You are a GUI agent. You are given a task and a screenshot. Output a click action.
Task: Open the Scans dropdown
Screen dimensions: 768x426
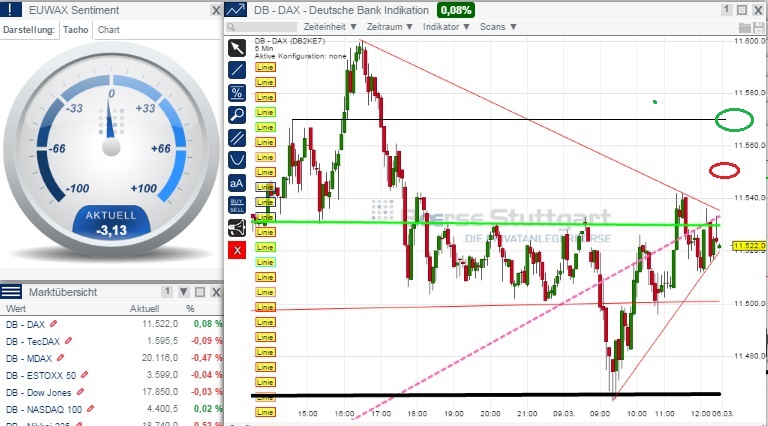tap(498, 27)
